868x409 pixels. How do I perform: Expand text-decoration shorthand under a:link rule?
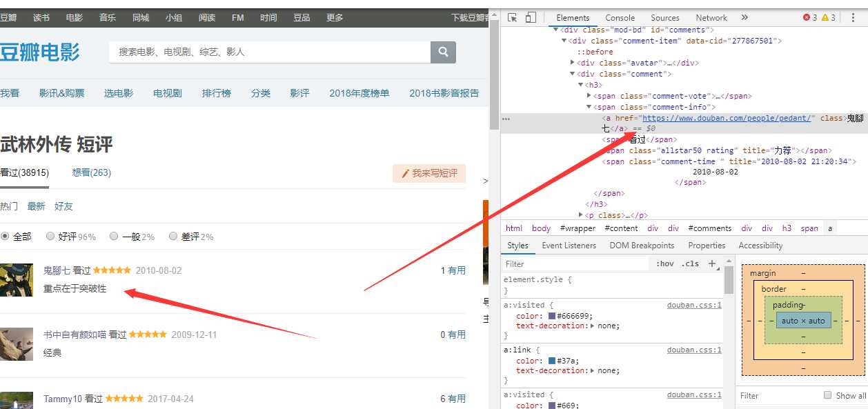(594, 370)
